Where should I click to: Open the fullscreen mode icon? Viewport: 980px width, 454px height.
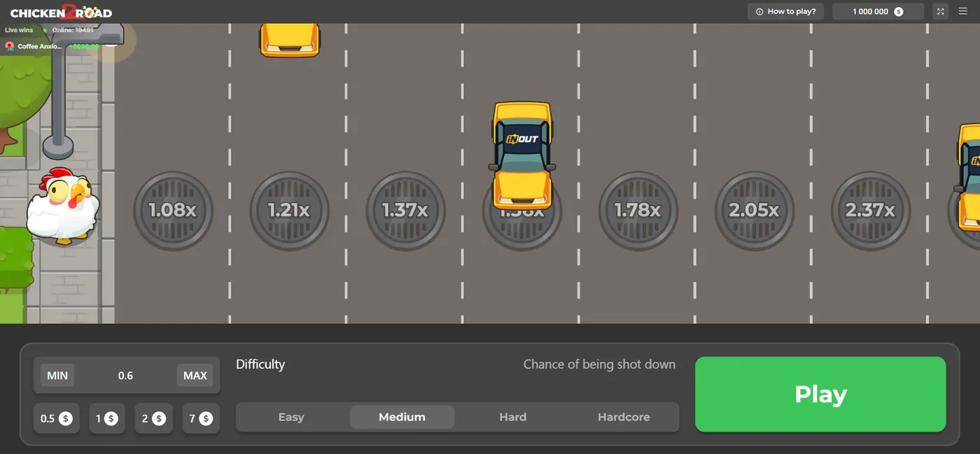click(x=940, y=11)
